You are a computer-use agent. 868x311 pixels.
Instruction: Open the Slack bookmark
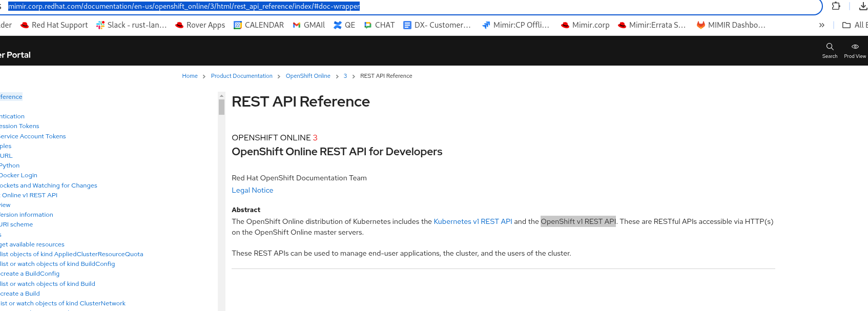(x=131, y=25)
